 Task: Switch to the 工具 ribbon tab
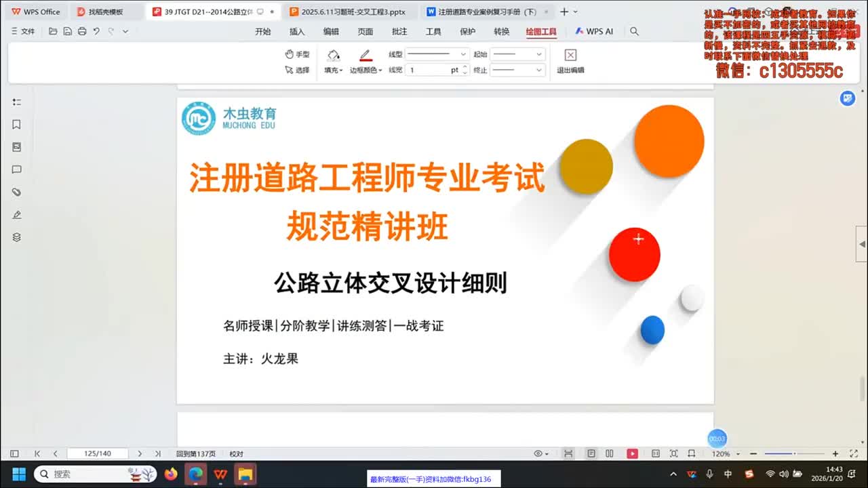point(433,31)
